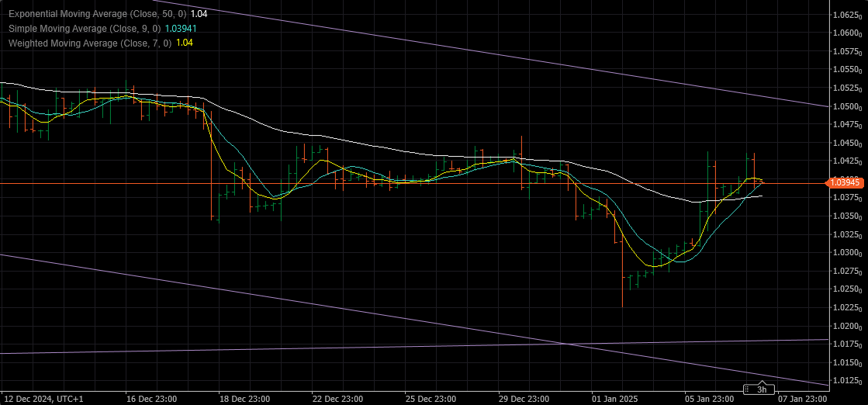Viewport: 868px width, 405px height.
Task: Click the grip handle beside the 3h label
Action: pyautogui.click(x=747, y=389)
